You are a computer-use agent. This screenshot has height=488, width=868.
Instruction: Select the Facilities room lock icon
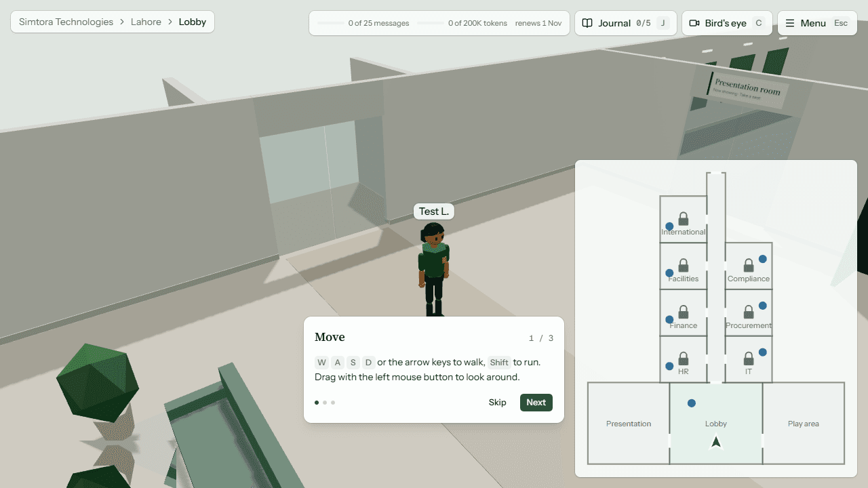(x=684, y=266)
